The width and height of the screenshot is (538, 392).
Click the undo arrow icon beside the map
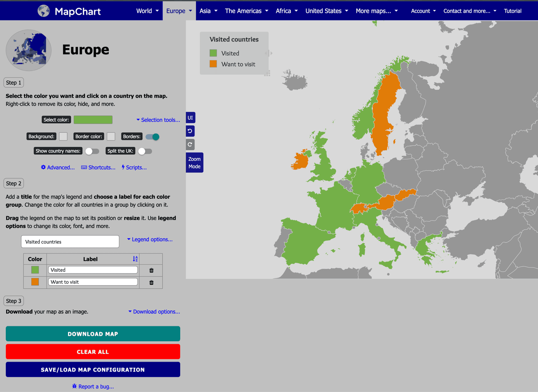point(190,131)
